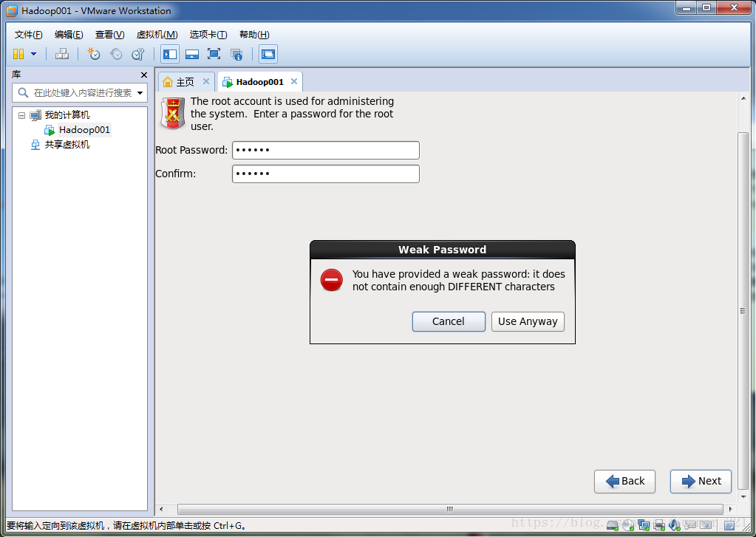Click the Use Anyway button
The width and height of the screenshot is (756, 537).
tap(528, 321)
